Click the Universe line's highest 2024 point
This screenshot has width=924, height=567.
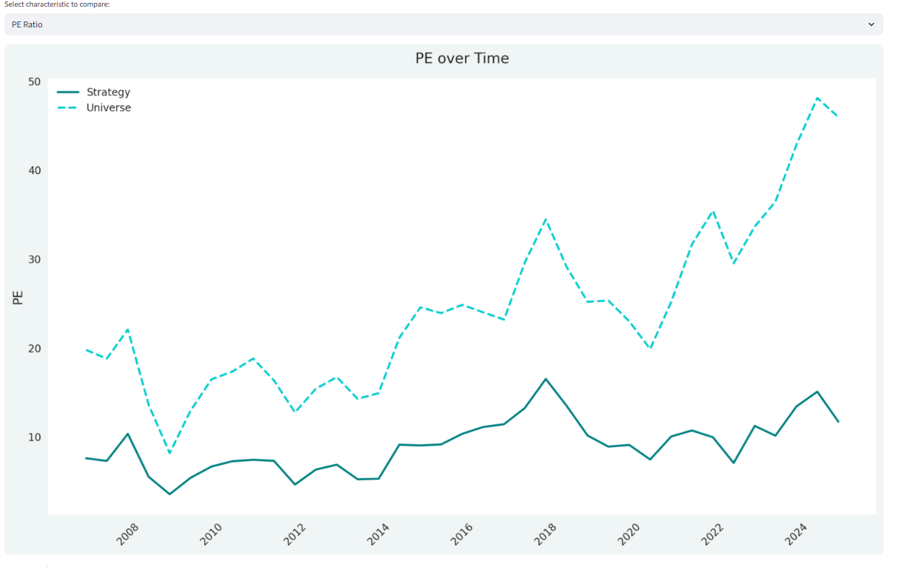(817, 97)
